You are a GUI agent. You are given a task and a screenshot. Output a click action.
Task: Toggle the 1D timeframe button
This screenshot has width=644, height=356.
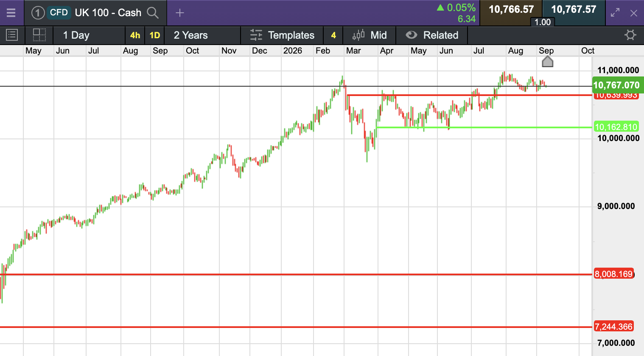[x=155, y=35]
